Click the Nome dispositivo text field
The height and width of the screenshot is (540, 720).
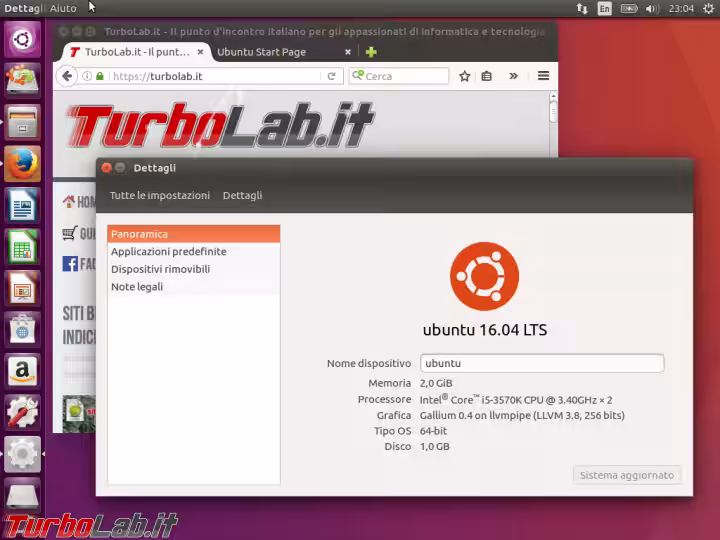tap(542, 363)
